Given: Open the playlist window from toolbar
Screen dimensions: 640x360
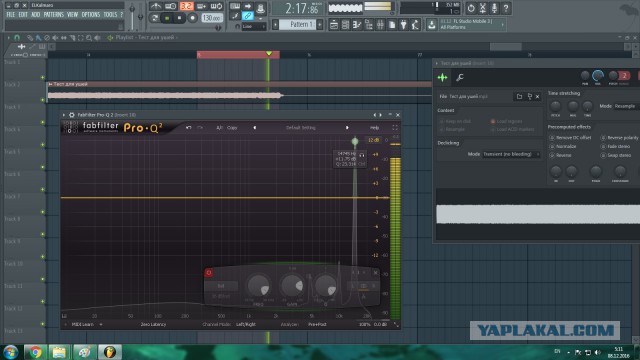Looking at the screenshot, I should tap(334, 25).
